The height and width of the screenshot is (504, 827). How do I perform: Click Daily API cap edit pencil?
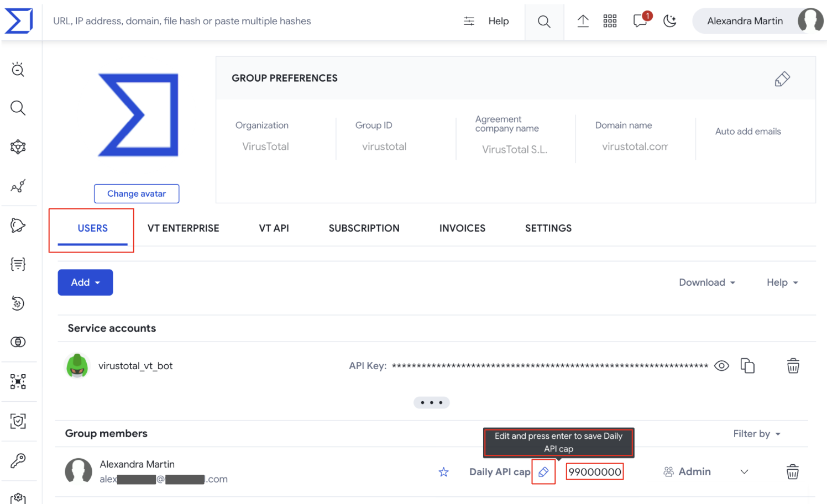[543, 472]
